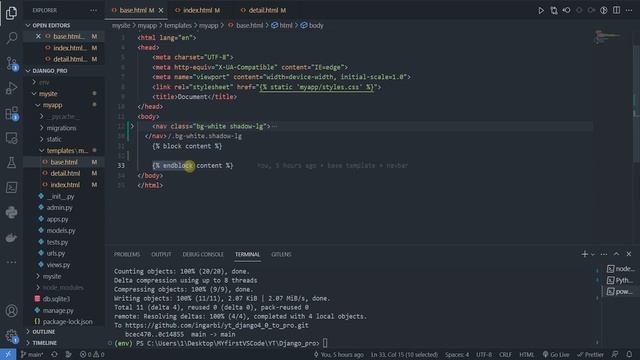Toggle Prettier formatter status item

tap(590, 354)
